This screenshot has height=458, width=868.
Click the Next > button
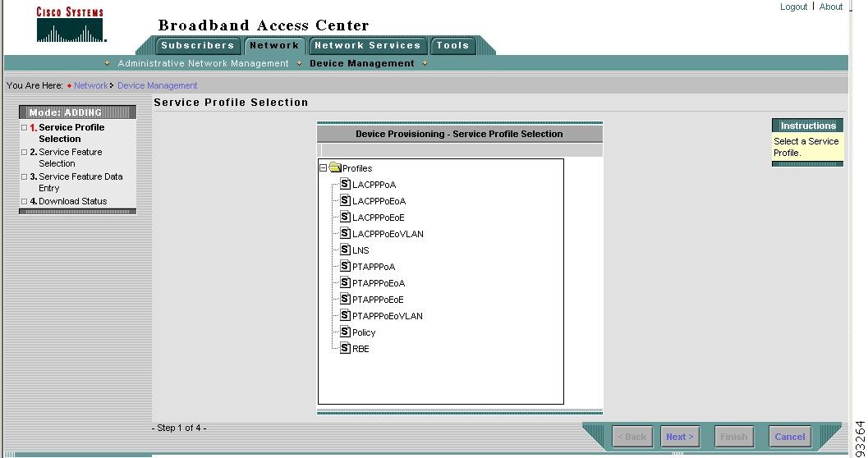click(680, 437)
